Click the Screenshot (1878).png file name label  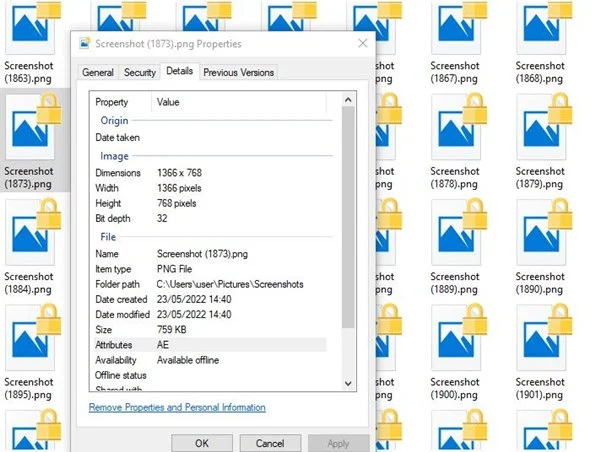coord(455,178)
